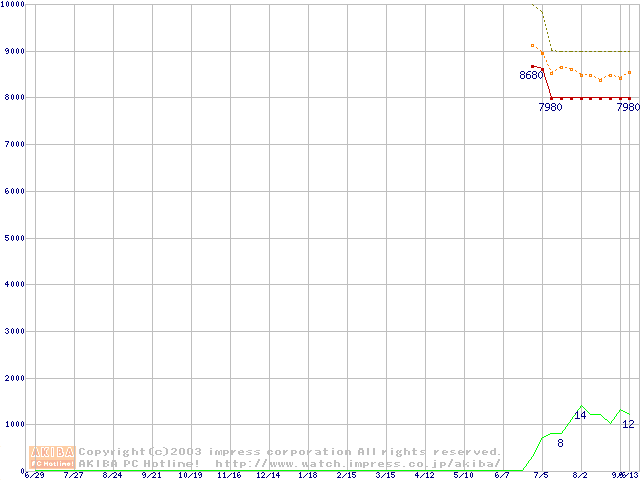
Task: Click the green line's 14 data label
Action: pyautogui.click(x=580, y=415)
